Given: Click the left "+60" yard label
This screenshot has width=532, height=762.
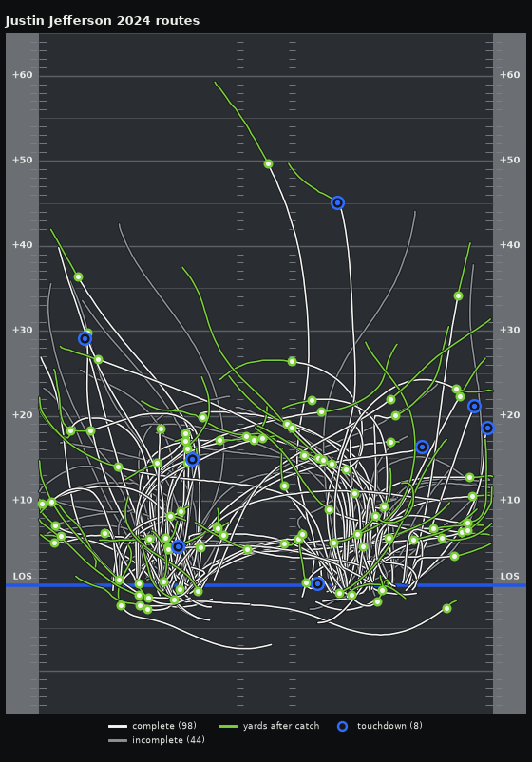Looking at the screenshot, I should tap(23, 75).
